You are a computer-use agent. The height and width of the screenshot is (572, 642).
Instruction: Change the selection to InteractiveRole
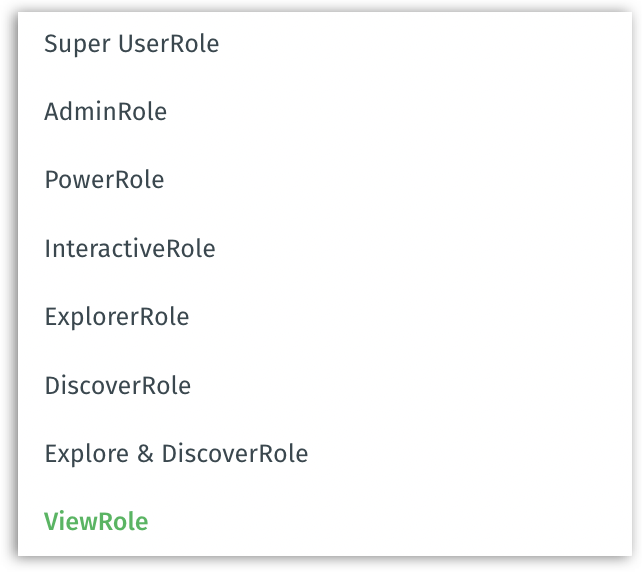tap(325, 248)
